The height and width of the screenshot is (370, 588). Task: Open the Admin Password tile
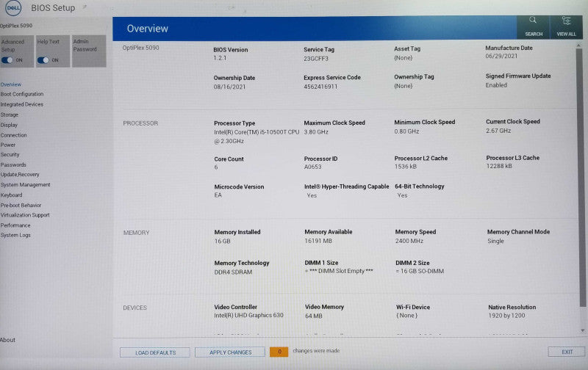pos(89,51)
